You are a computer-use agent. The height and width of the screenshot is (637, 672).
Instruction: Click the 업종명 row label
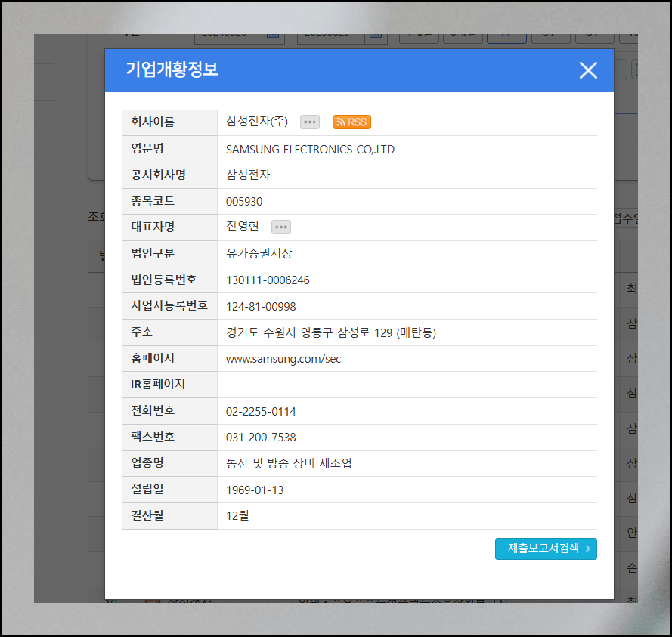coord(147,462)
